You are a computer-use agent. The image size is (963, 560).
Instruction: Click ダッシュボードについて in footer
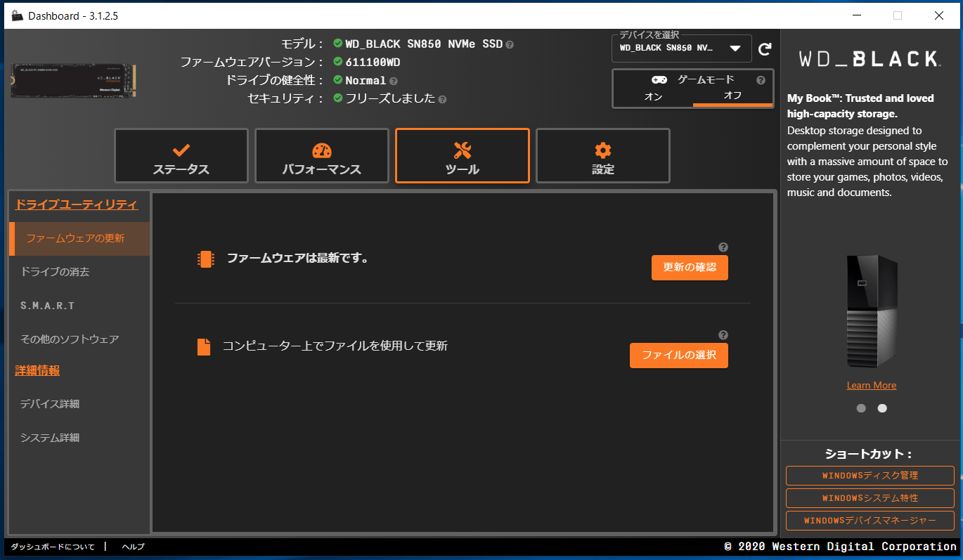(x=53, y=547)
